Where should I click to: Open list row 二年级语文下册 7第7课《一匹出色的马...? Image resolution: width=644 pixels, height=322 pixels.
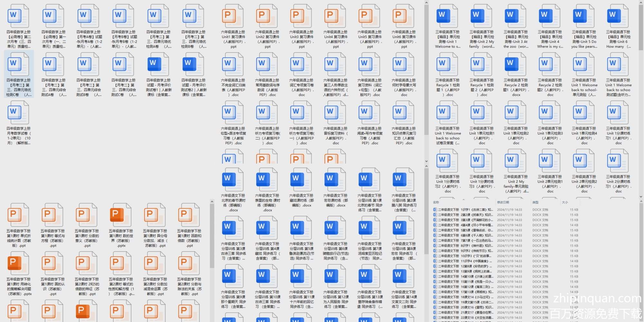point(506,241)
